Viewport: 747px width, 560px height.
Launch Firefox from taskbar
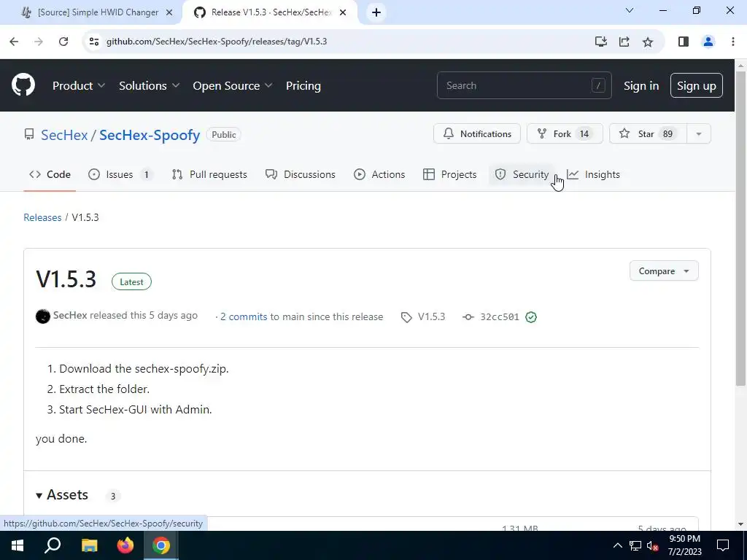(125, 545)
